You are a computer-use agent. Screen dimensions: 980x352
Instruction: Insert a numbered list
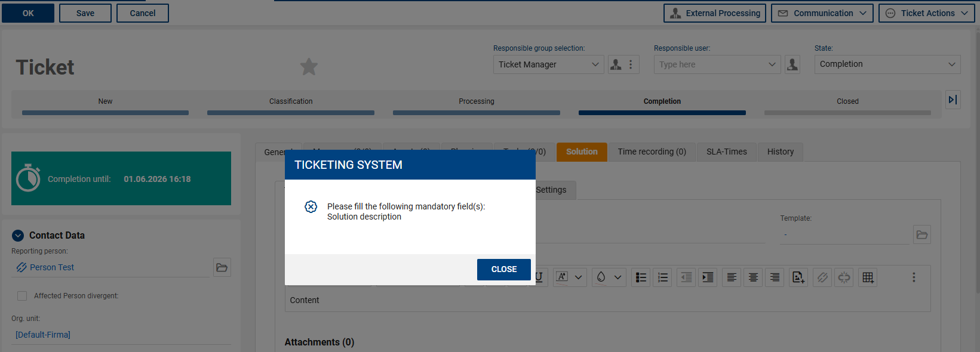tap(663, 277)
